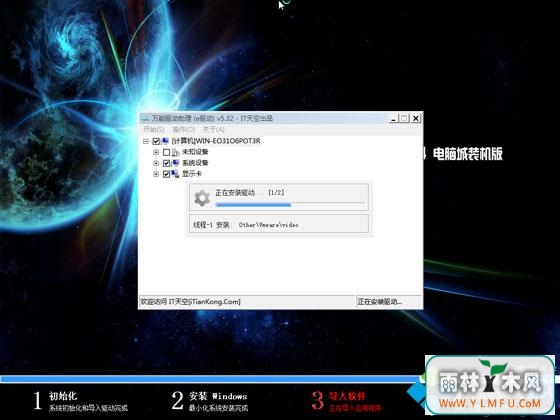Open the 开始(S) menu
This screenshot has height=420, width=560.
click(x=154, y=129)
